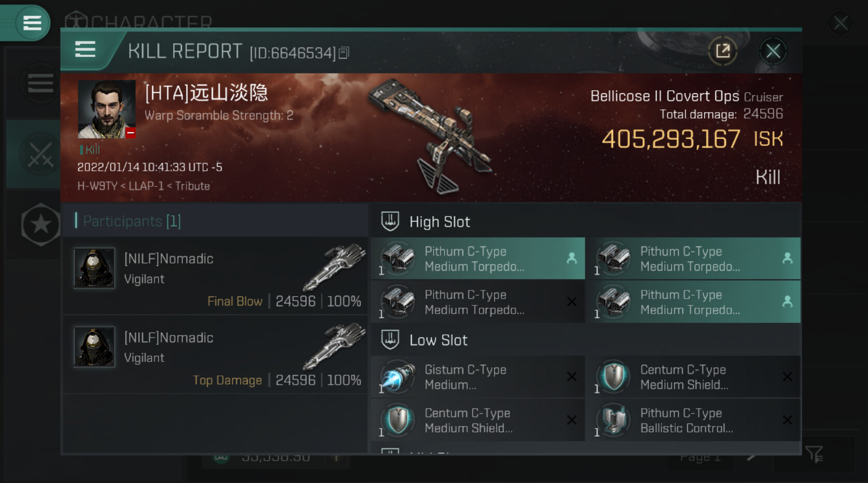Image resolution: width=868 pixels, height=483 pixels.
Task: Close the kill report window
Action: [773, 51]
